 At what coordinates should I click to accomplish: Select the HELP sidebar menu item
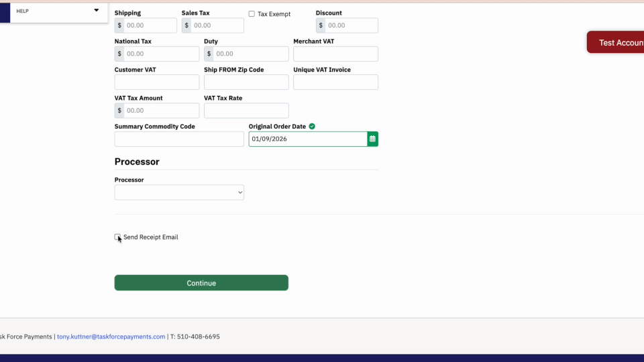click(x=59, y=11)
